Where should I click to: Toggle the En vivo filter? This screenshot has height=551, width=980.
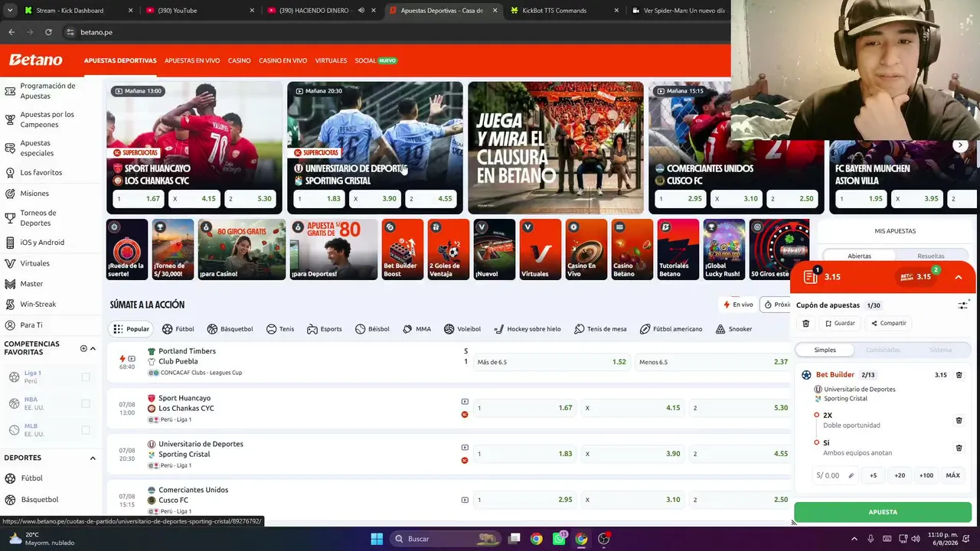(738, 305)
